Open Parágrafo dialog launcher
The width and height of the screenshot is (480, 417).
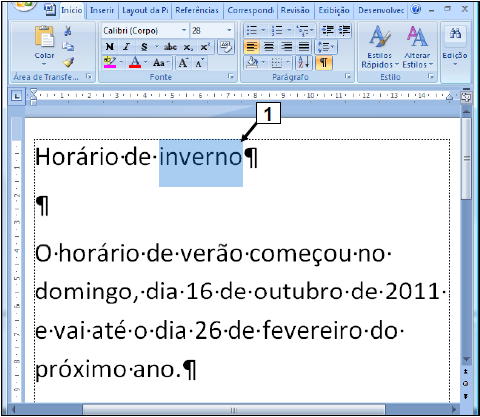[x=348, y=77]
